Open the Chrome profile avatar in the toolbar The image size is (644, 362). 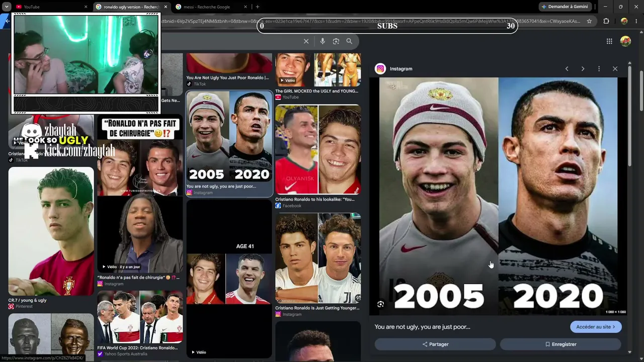pyautogui.click(x=624, y=21)
